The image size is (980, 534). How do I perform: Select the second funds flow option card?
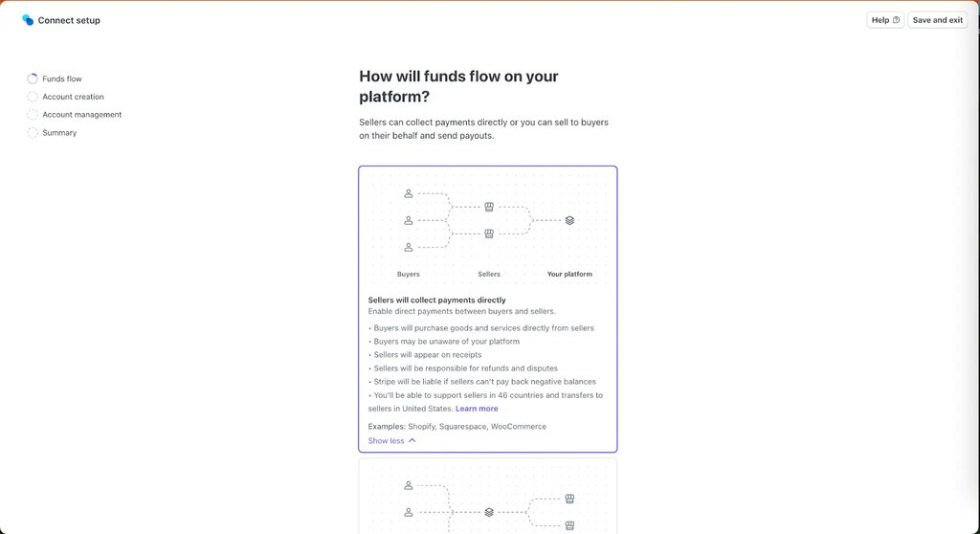(x=488, y=498)
